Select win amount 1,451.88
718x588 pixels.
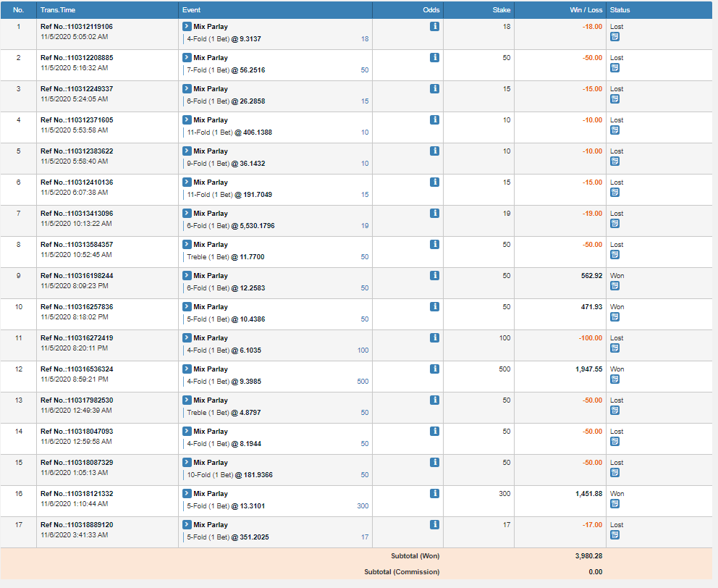(x=589, y=494)
